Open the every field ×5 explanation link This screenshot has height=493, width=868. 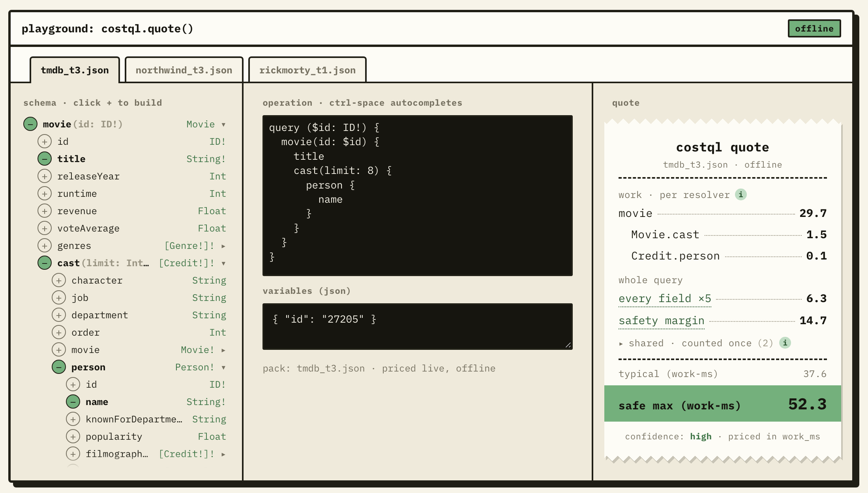point(665,299)
